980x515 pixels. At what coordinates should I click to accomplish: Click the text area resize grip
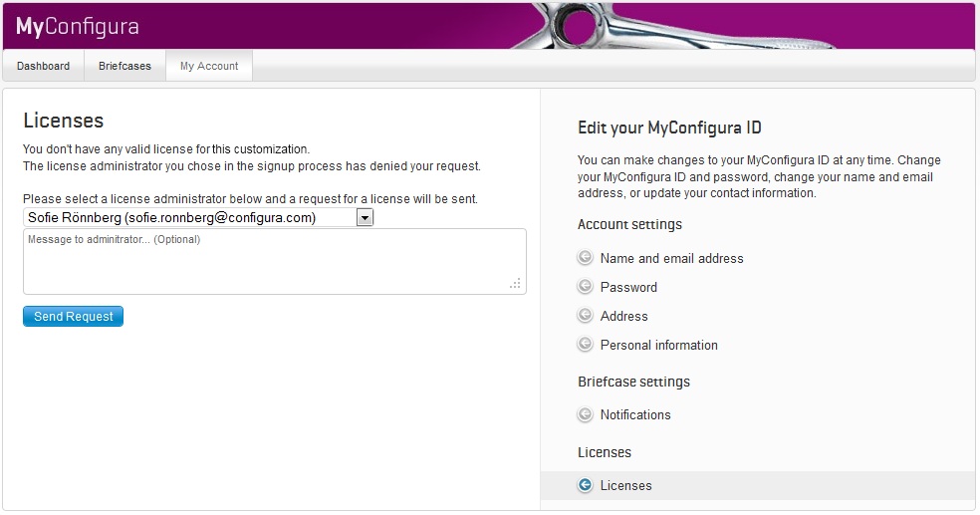(515, 284)
